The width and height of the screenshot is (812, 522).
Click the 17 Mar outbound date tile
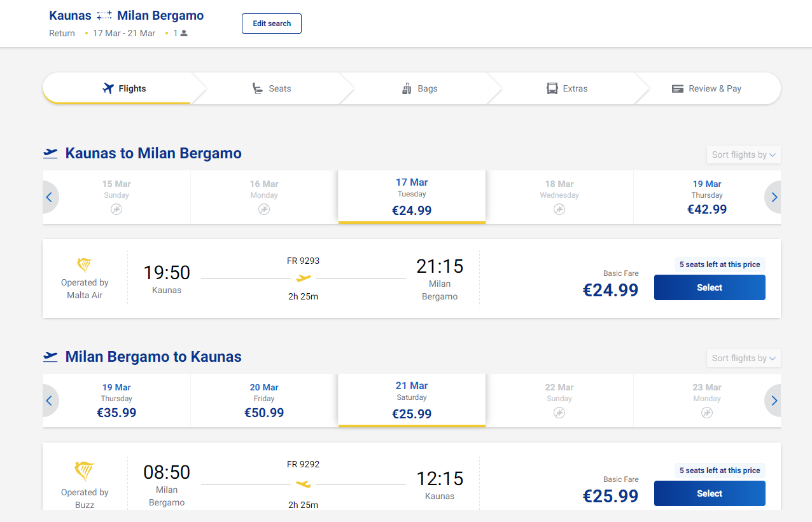pyautogui.click(x=412, y=196)
